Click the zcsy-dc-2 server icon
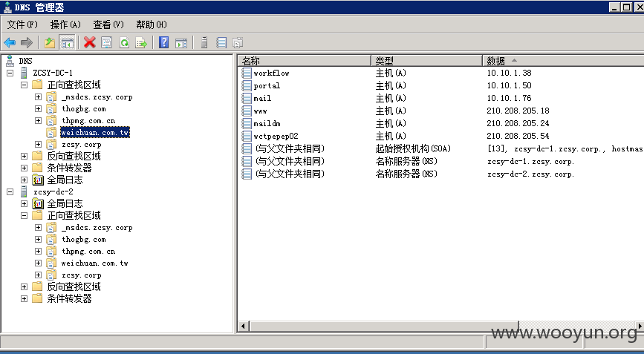 click(x=24, y=191)
